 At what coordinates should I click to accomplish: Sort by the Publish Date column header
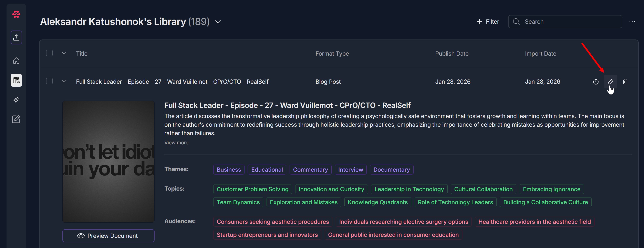451,54
